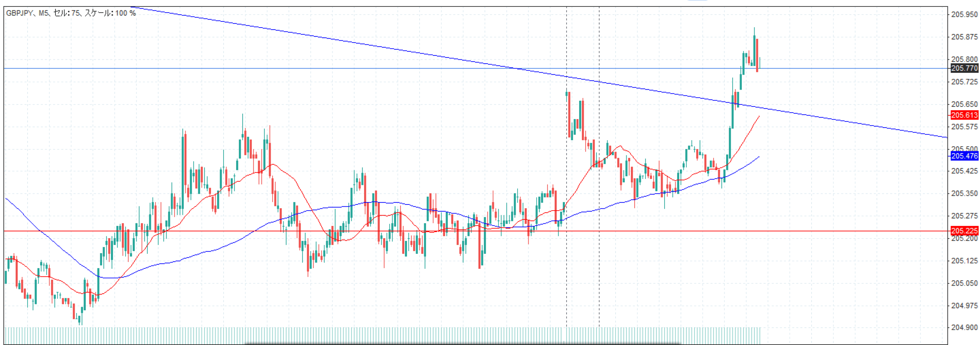The height and width of the screenshot is (345, 980).
Task: Select the blue horizontal current price line
Action: [x=476, y=68]
